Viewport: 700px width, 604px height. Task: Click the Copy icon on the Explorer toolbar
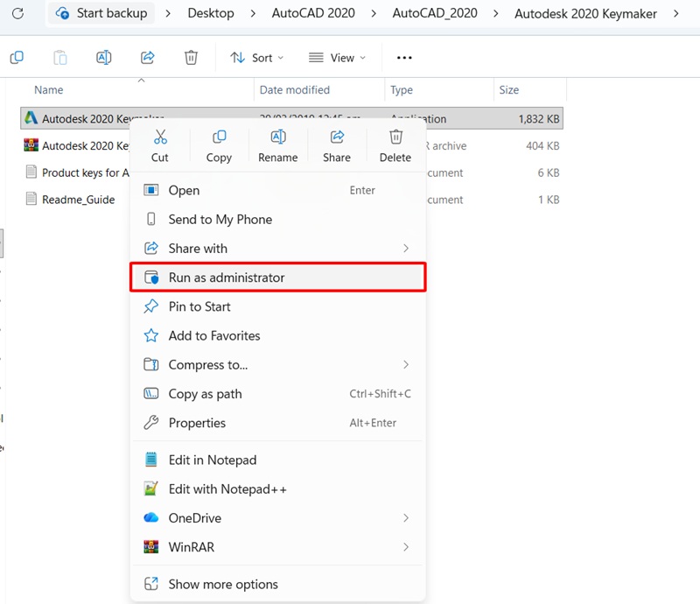pyautogui.click(x=17, y=56)
